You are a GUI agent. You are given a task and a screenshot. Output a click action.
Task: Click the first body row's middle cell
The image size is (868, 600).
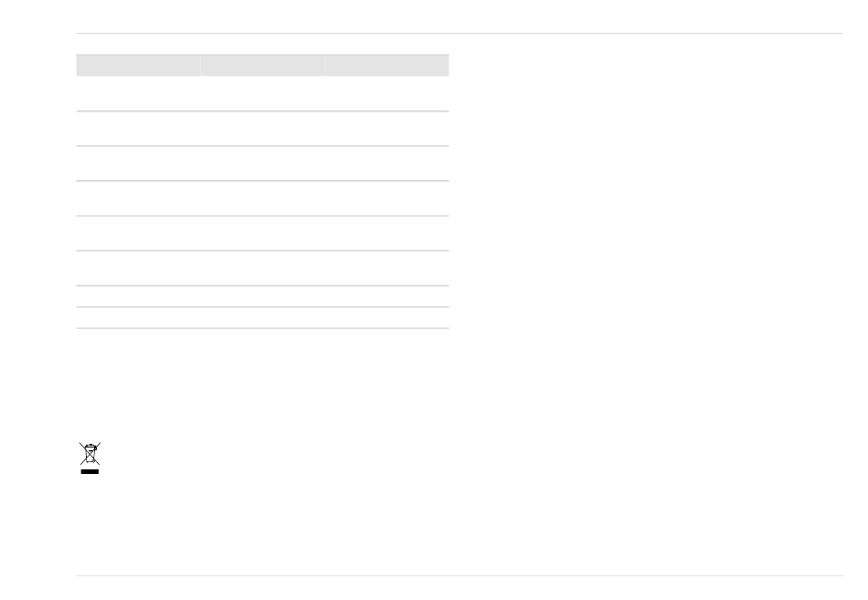click(x=262, y=93)
